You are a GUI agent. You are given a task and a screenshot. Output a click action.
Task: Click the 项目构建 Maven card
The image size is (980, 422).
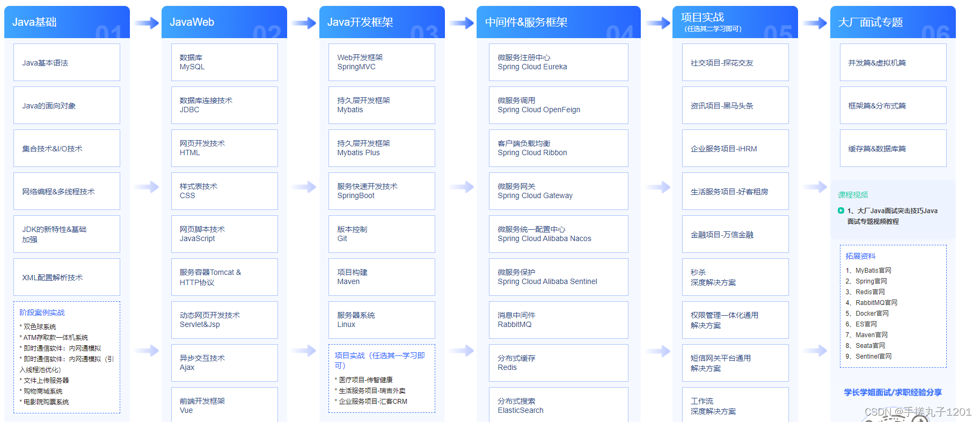point(382,277)
